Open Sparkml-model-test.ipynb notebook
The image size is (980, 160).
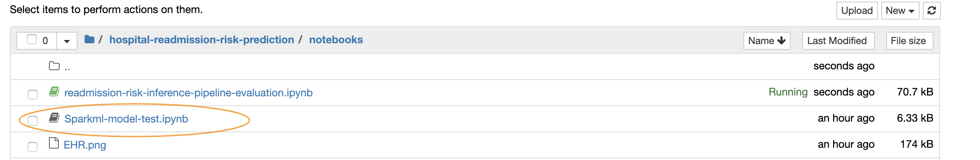pos(126,119)
